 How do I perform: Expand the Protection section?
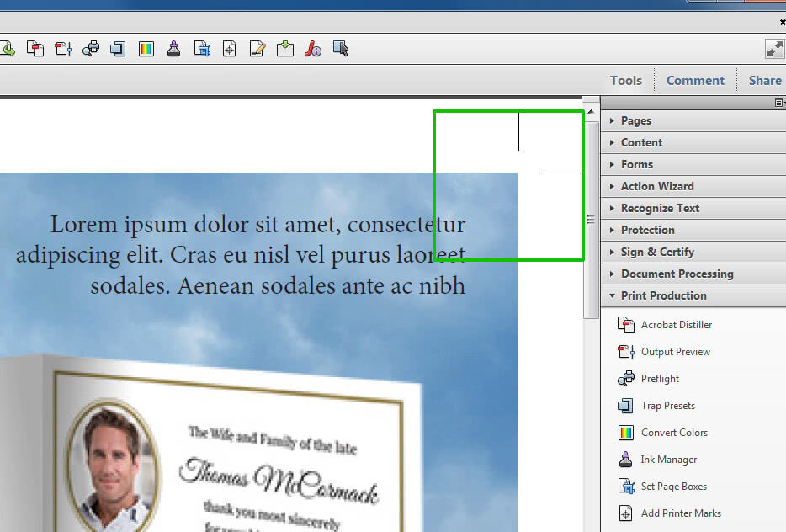(693, 230)
